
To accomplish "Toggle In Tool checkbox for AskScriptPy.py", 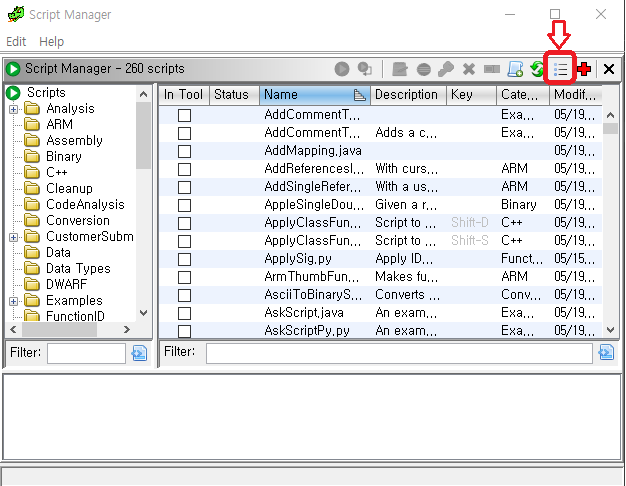I will pyautogui.click(x=184, y=331).
